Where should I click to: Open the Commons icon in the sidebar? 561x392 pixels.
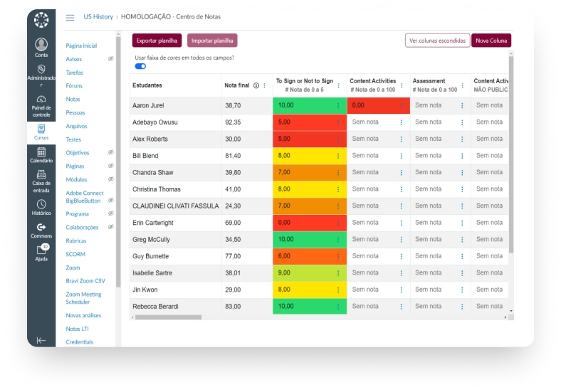[41, 227]
